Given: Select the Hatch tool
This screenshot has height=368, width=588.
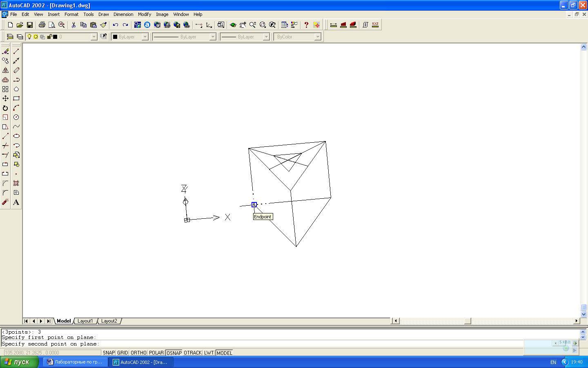Looking at the screenshot, I should click(16, 183).
